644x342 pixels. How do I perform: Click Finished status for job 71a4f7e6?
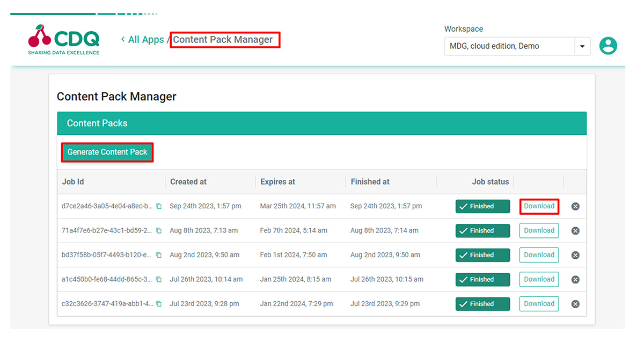click(x=482, y=231)
